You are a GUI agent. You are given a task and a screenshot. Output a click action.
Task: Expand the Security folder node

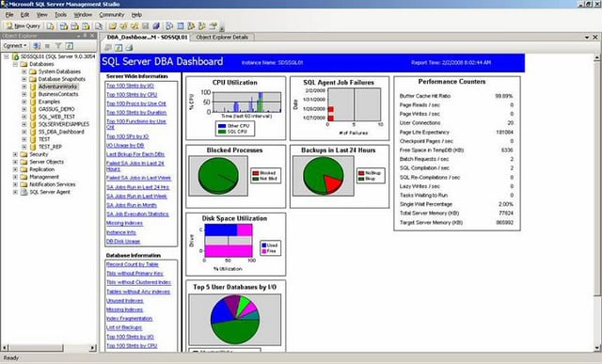[x=15, y=154]
